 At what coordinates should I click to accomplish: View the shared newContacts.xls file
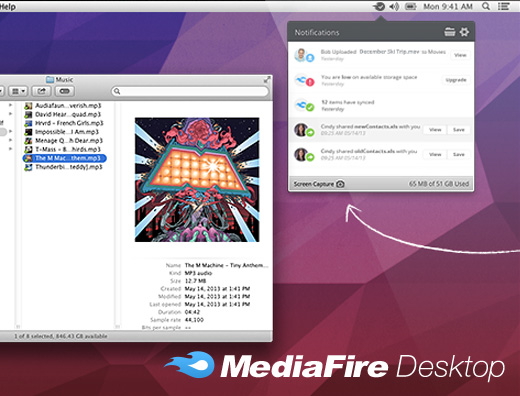click(x=435, y=130)
